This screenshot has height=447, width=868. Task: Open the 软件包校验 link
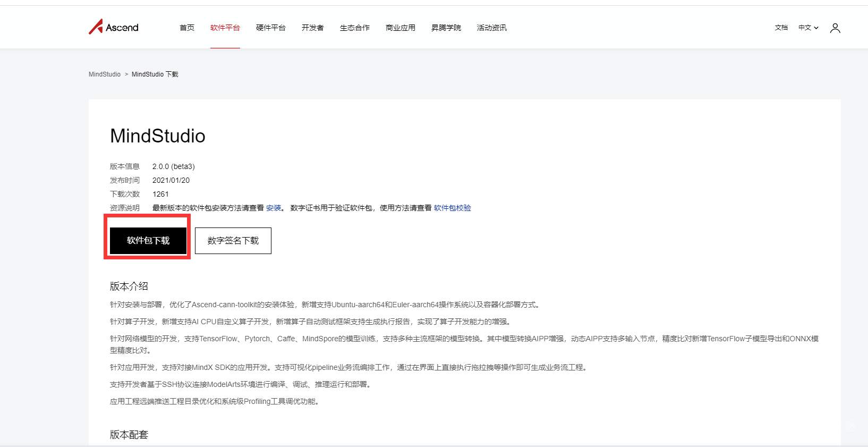[x=453, y=208]
